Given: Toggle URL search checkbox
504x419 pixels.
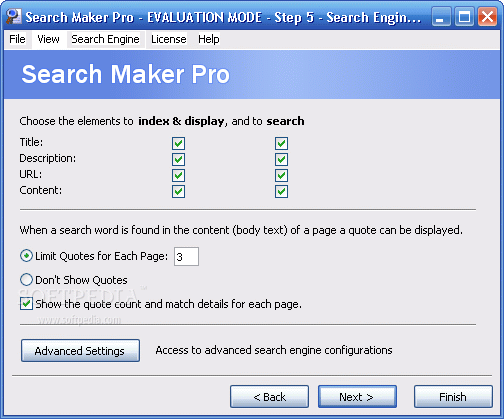Looking at the screenshot, I should (281, 175).
